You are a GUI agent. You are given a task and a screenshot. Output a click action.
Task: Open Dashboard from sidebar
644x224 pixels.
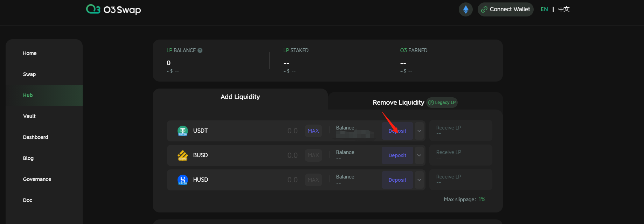(x=36, y=137)
